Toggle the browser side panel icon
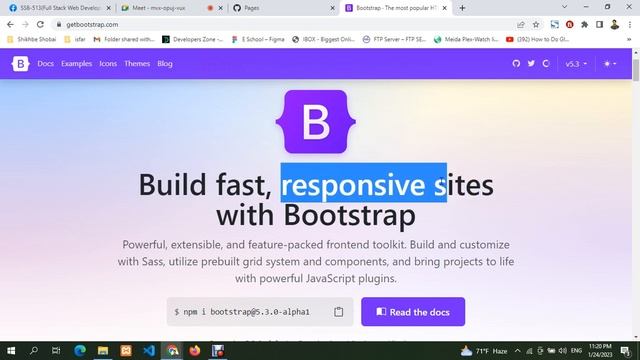 (599, 24)
